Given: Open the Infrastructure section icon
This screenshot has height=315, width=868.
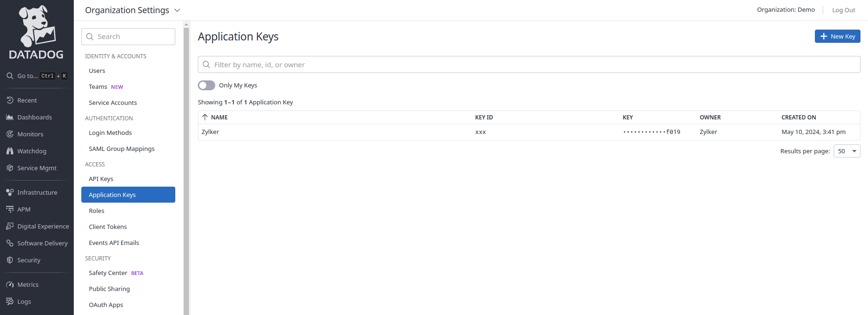Looking at the screenshot, I should pos(10,192).
